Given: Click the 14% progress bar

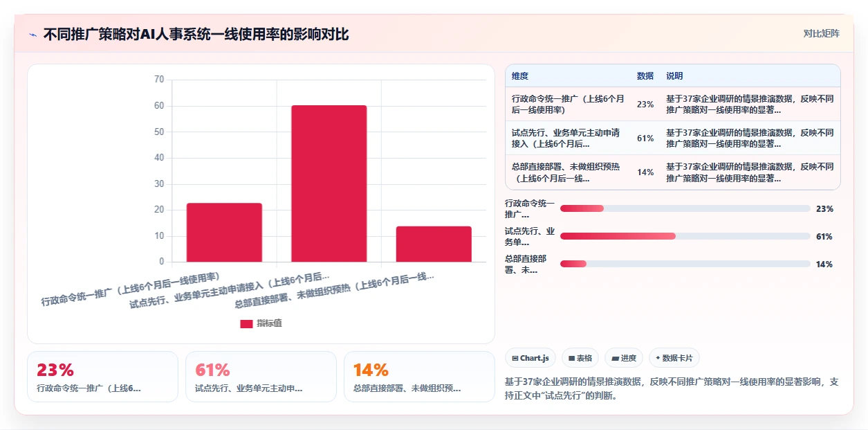Looking at the screenshot, I should 685,264.
